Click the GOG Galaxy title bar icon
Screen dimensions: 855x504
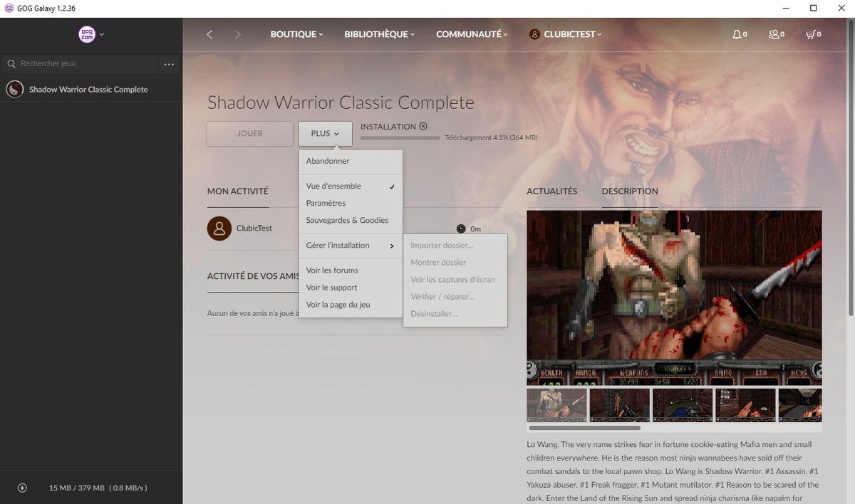9,9
